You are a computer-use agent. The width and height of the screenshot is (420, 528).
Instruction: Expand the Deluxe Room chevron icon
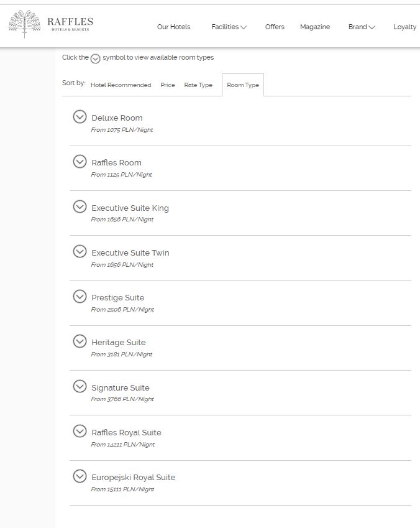tap(80, 116)
